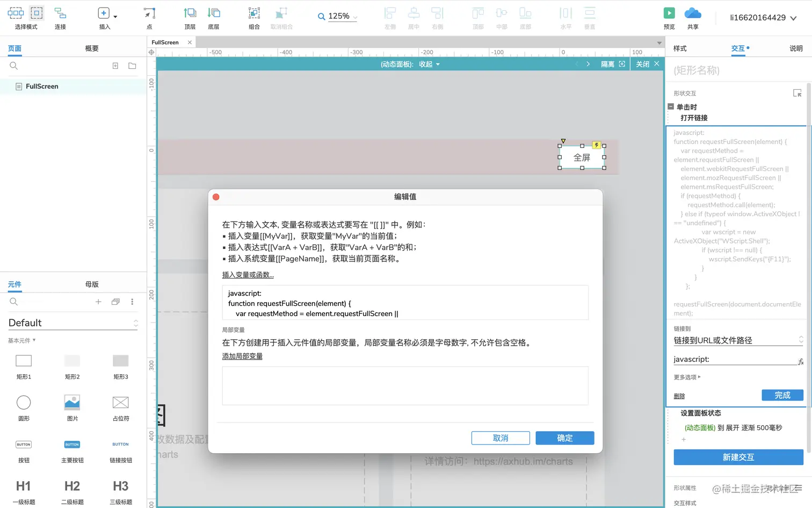This screenshot has width=812, height=508.
Task: Select the FullScreen page in the tree
Action: (x=73, y=86)
